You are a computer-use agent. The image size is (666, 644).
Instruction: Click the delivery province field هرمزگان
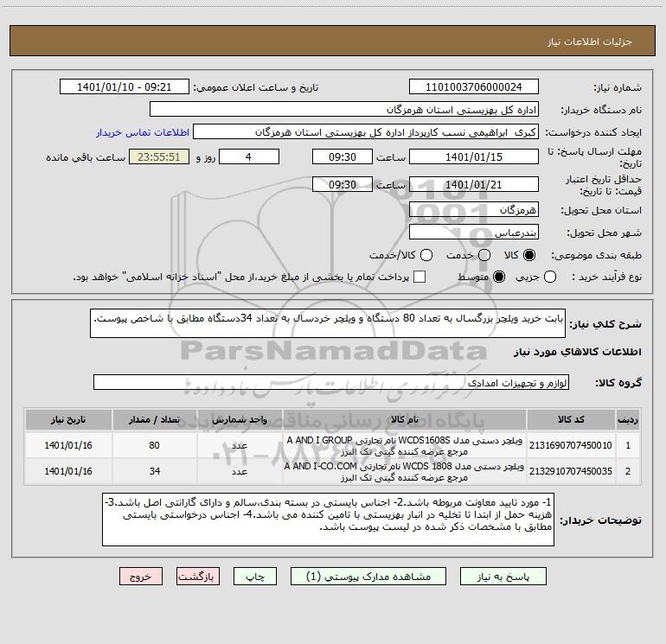pyautogui.click(x=474, y=210)
